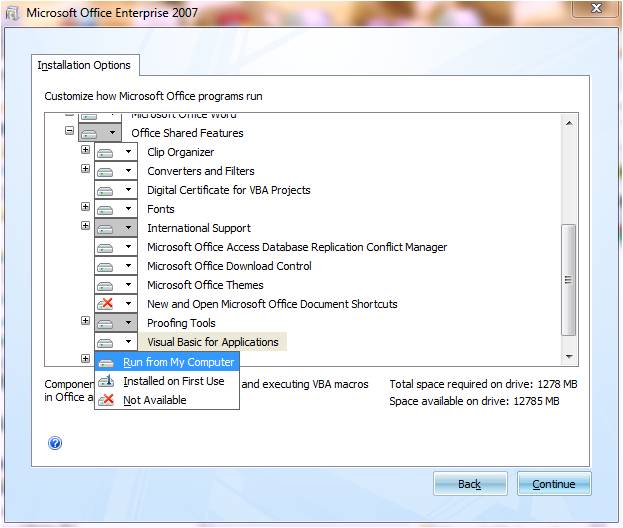This screenshot has width=623, height=528.
Task: Click the scrollbar down arrow
Action: tap(569, 356)
